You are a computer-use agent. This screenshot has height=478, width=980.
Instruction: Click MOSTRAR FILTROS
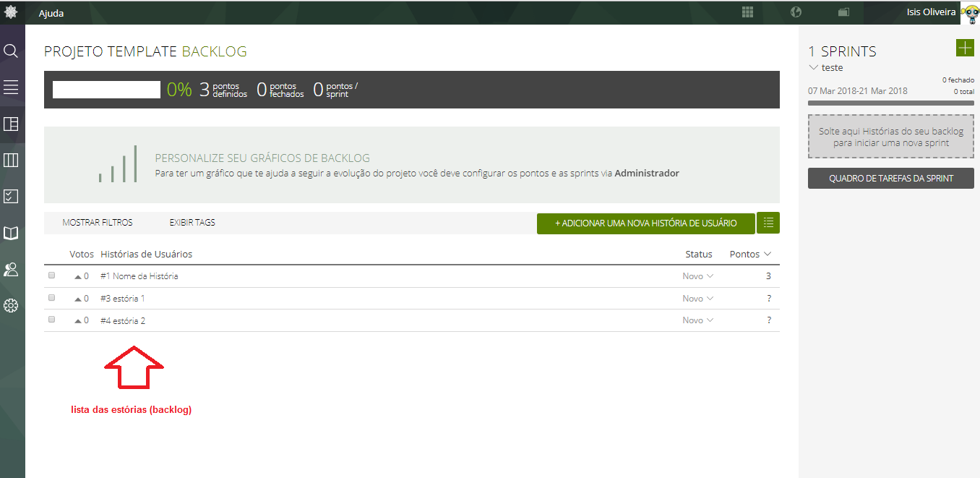click(x=98, y=223)
